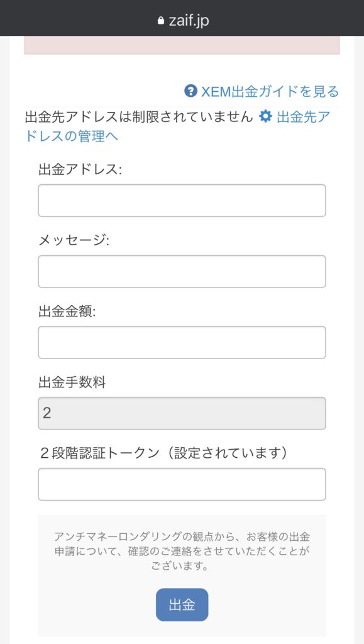Click the メッセージ: label text
The height and width of the screenshot is (644, 364).
74,241
